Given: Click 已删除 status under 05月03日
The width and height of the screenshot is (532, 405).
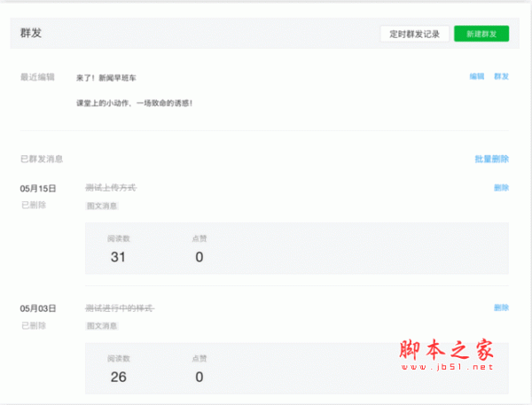Looking at the screenshot, I should click(x=34, y=325).
